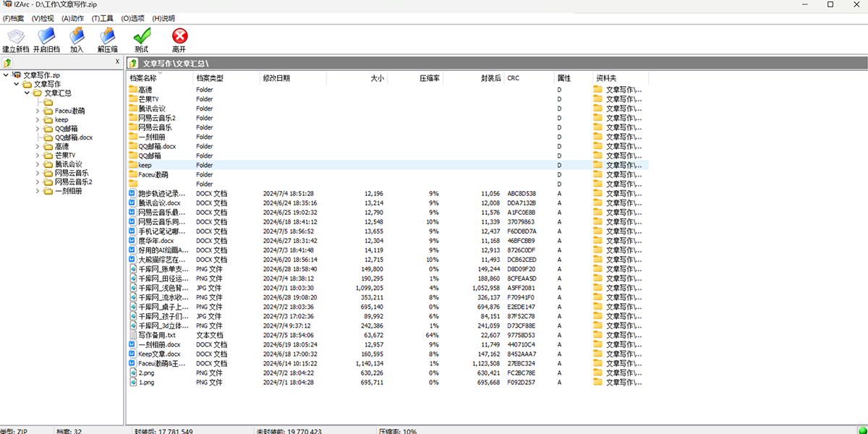This screenshot has width=868, height=434.
Task: Click the 高德 folder icon in the file list
Action: point(133,90)
